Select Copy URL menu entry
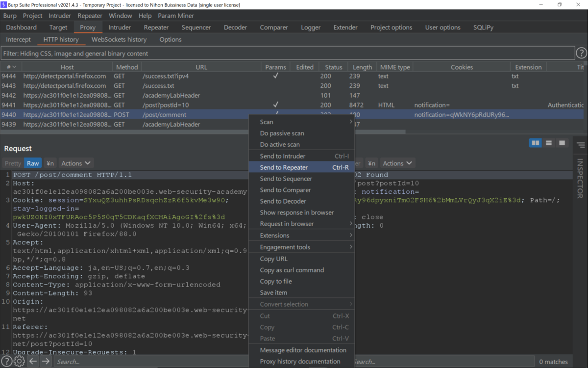The height and width of the screenshot is (368, 588). pyautogui.click(x=302, y=259)
